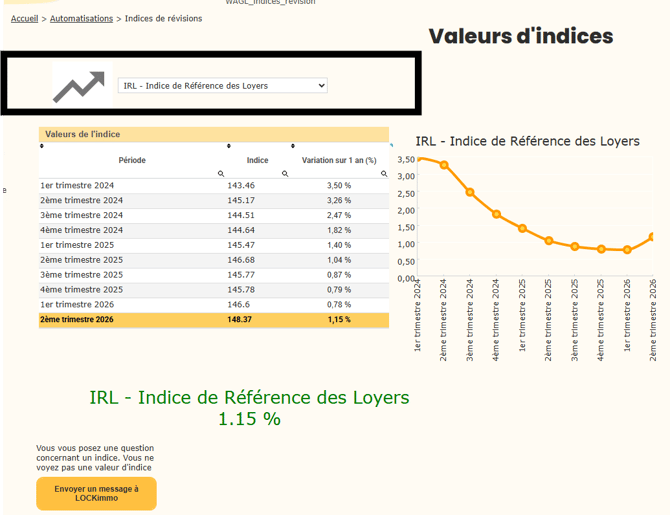Sort table by Indice column header
Viewport: 670px width, 515px height.
tap(257, 160)
